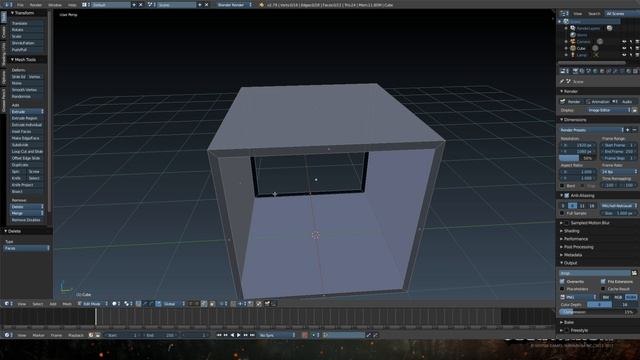This screenshot has width=640, height=360.
Task: Open the No Sync playback dropdown
Action: [x=277, y=335]
